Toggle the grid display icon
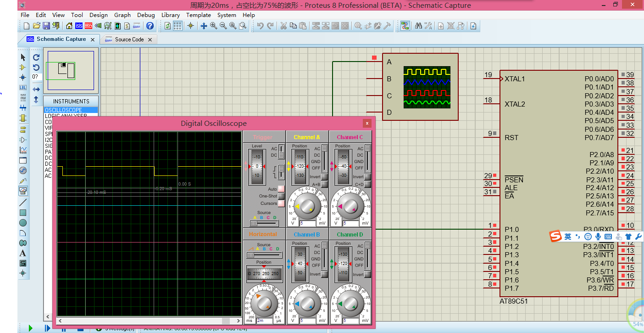The height and width of the screenshot is (333, 644). [178, 26]
